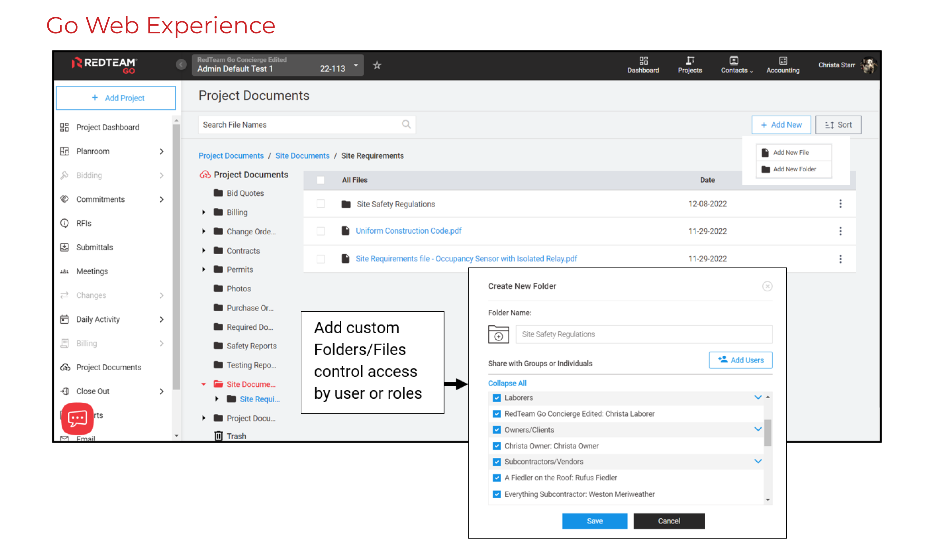Open Submittals in the left sidebar
The image size is (938, 560).
pos(94,247)
